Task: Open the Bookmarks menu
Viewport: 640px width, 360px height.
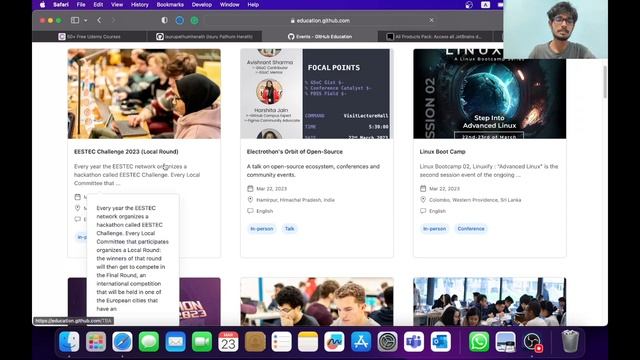Action: [x=170, y=5]
